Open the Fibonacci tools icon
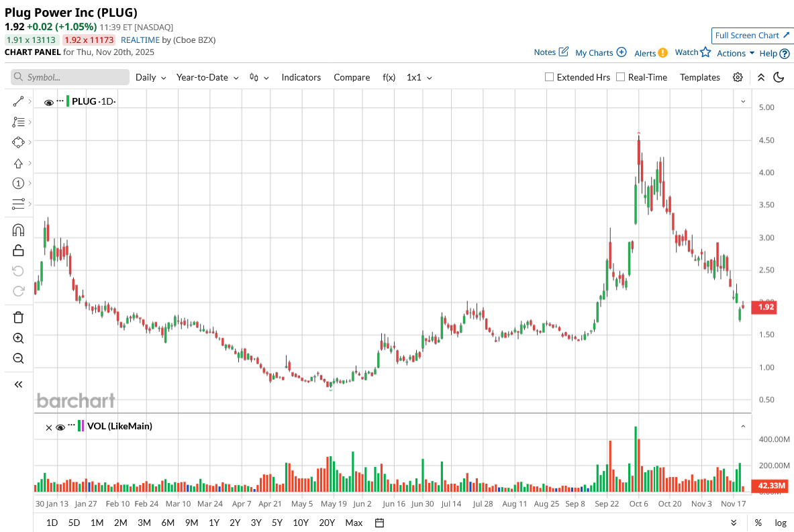 (18, 122)
